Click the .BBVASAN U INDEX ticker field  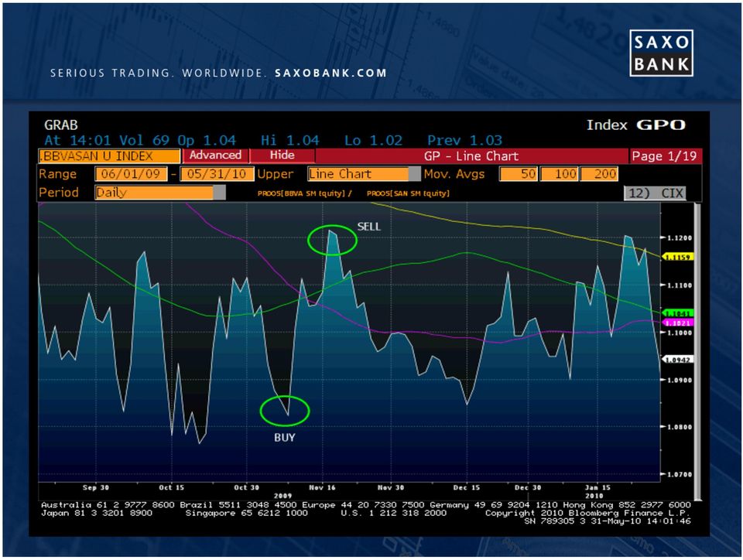(x=109, y=156)
